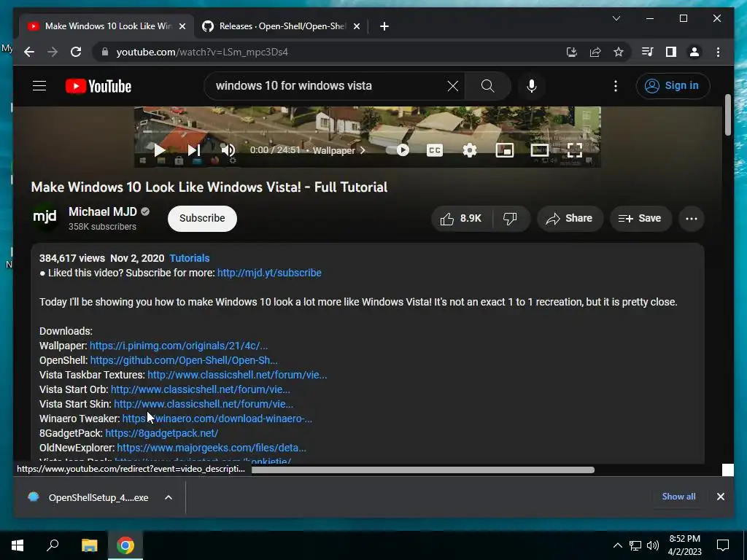The width and height of the screenshot is (747, 560).
Task: Open the OpenShell GitHub link
Action: [184, 360]
